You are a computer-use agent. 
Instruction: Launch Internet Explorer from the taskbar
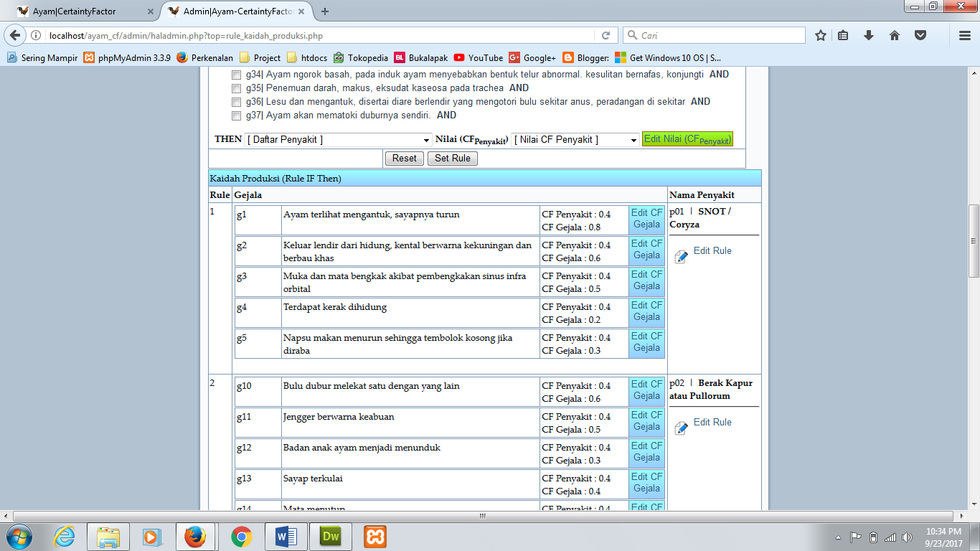click(x=64, y=537)
